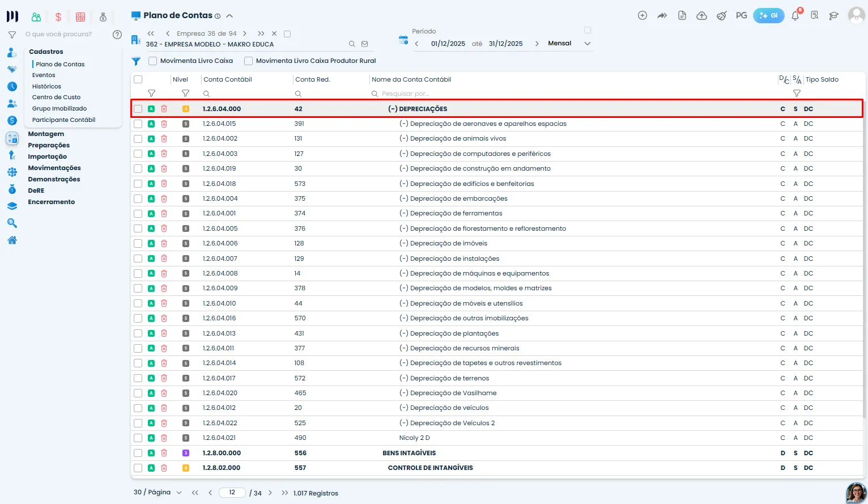The image size is (868, 504).
Task: Open the red calculator module icon
Action: coord(80,17)
